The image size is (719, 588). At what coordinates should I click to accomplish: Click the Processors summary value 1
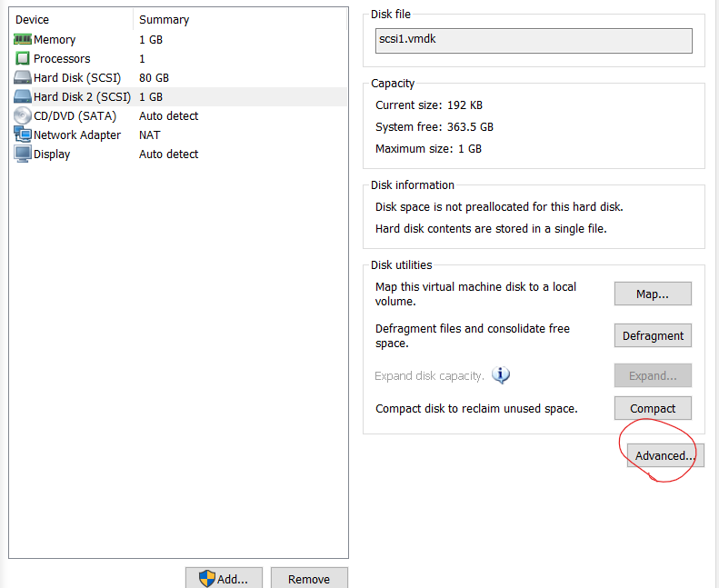pos(142,59)
